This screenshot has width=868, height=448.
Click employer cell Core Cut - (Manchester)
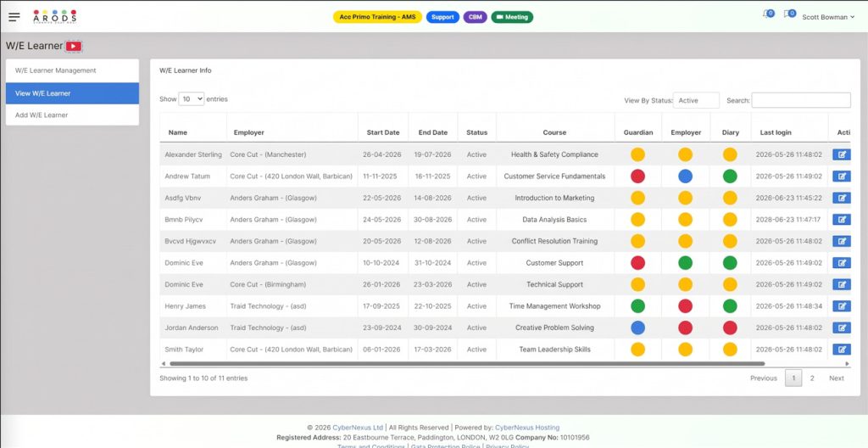point(268,154)
